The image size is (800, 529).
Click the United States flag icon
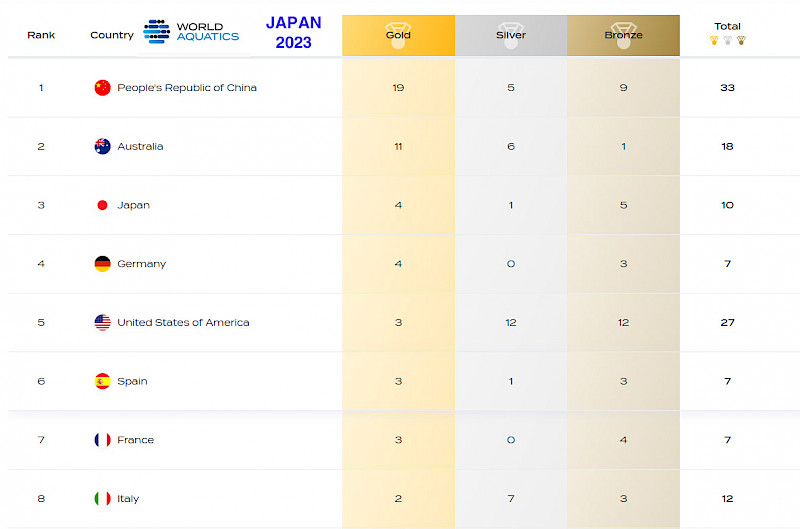click(102, 323)
